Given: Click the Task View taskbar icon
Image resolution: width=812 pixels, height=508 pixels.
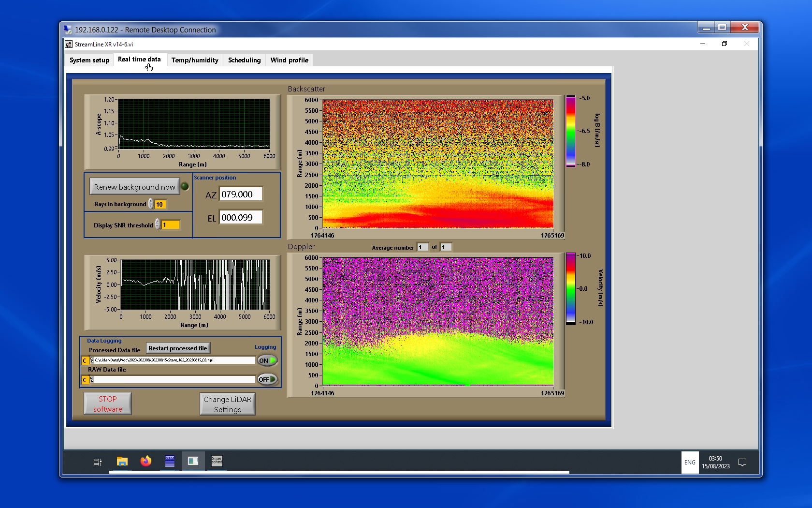Looking at the screenshot, I should click(97, 462).
